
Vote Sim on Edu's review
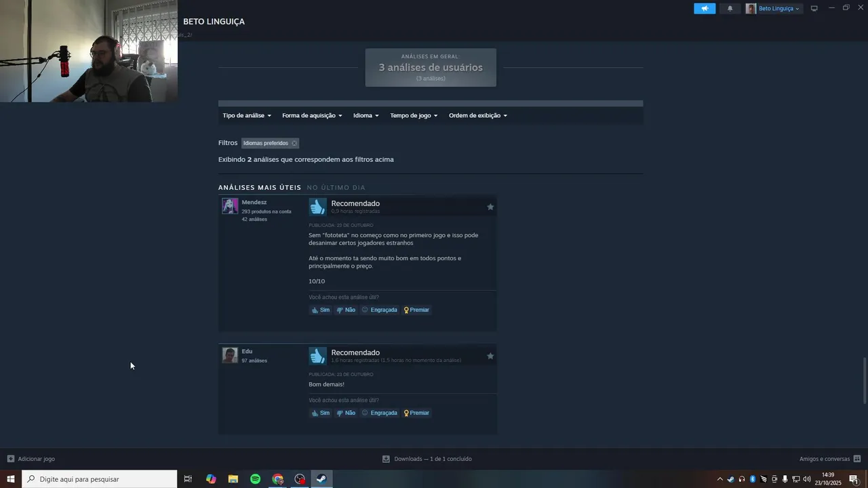(x=321, y=413)
